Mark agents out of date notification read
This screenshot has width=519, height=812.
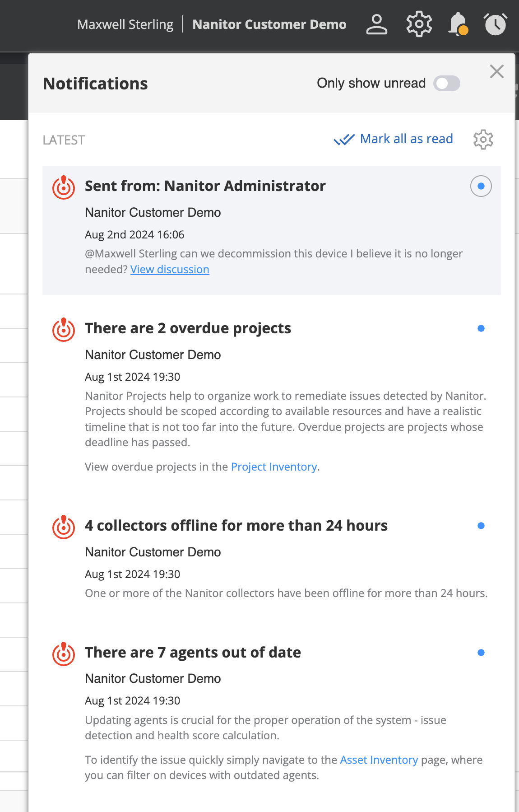pyautogui.click(x=481, y=653)
